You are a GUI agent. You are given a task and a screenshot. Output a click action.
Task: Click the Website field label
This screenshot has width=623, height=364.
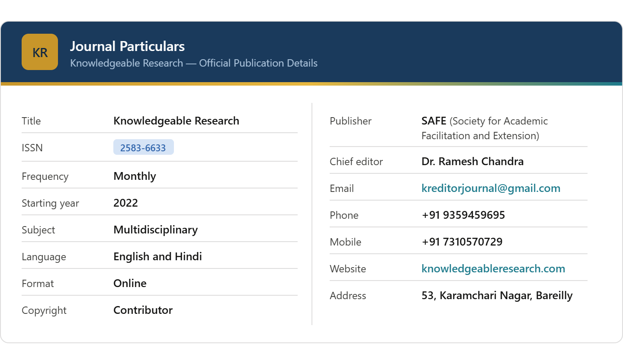[347, 269]
